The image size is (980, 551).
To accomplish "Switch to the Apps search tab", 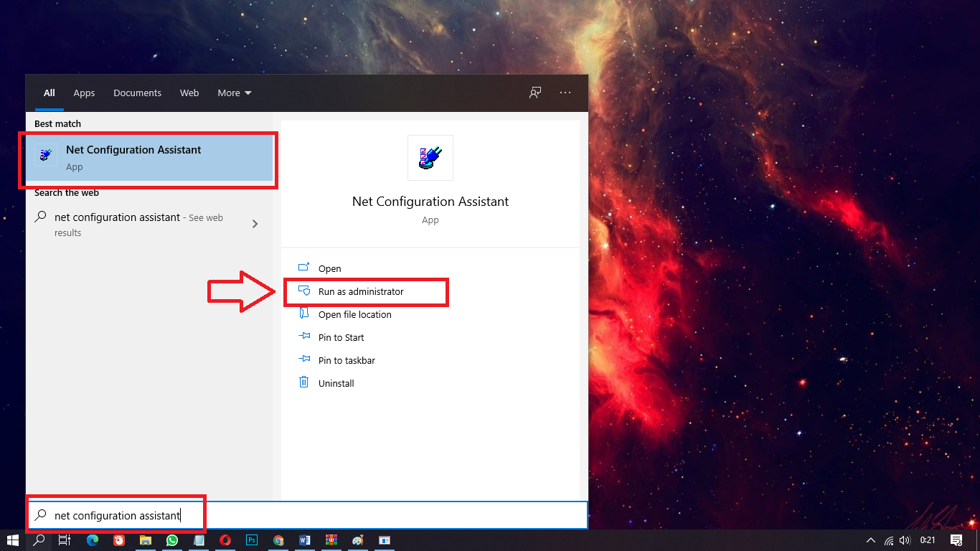I will pyautogui.click(x=84, y=93).
